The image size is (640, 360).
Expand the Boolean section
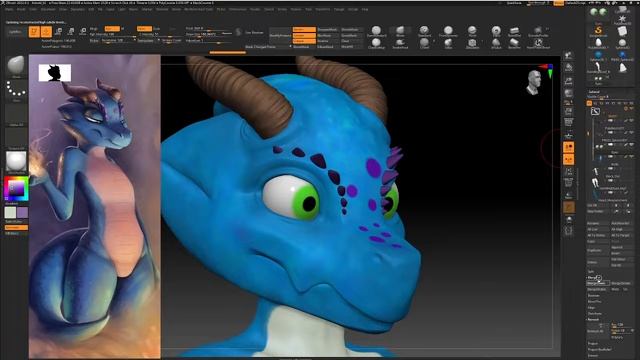point(593,296)
